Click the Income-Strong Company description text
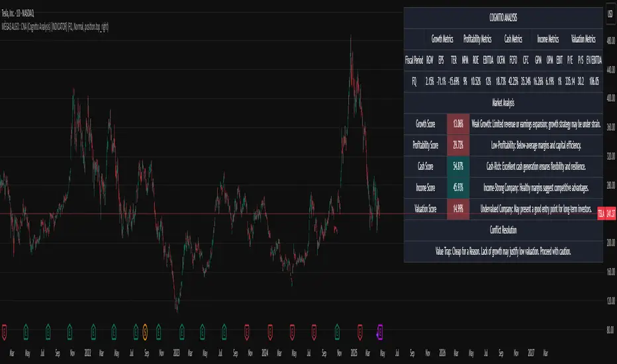This screenshot has width=617, height=364. pyautogui.click(x=536, y=188)
